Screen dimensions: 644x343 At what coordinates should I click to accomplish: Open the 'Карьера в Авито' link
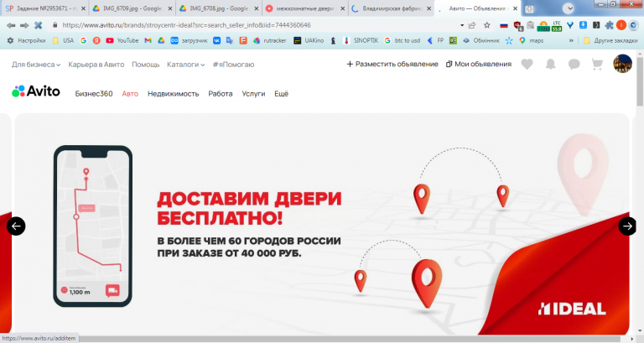tap(96, 65)
